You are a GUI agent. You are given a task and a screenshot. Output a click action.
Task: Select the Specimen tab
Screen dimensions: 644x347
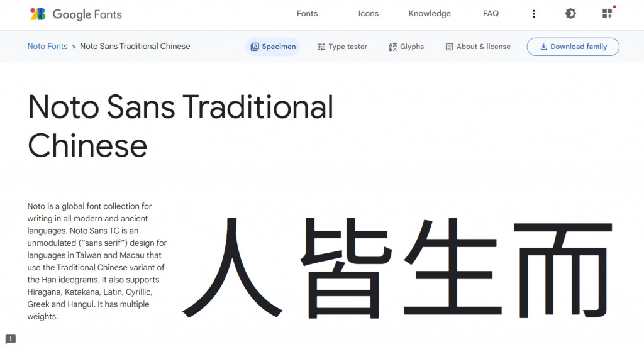click(273, 47)
